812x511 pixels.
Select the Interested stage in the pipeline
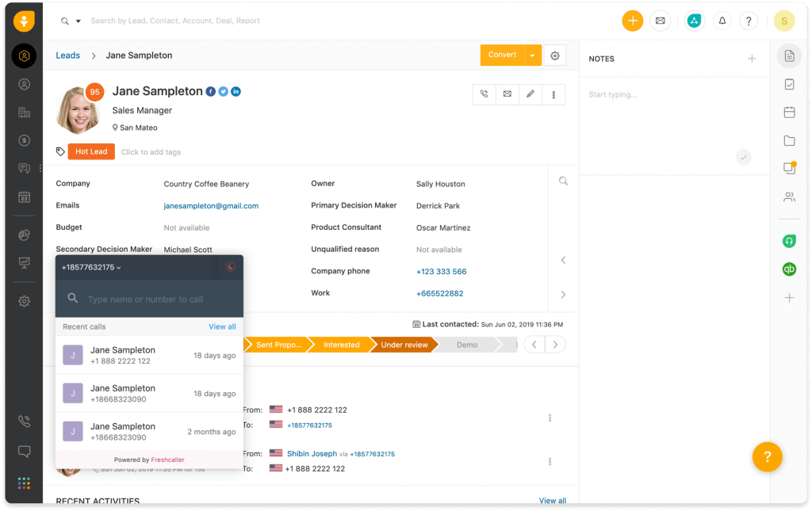point(341,345)
